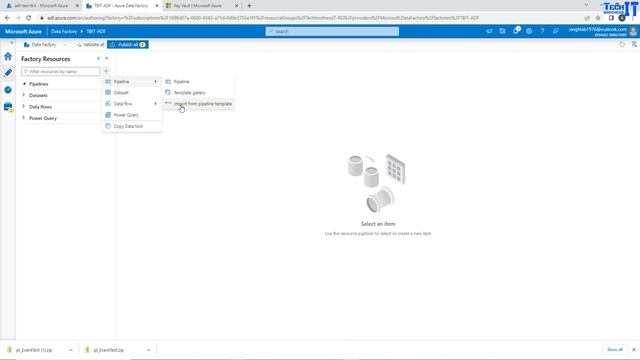Click the plus add resource button
640x360 pixels.
(x=106, y=71)
